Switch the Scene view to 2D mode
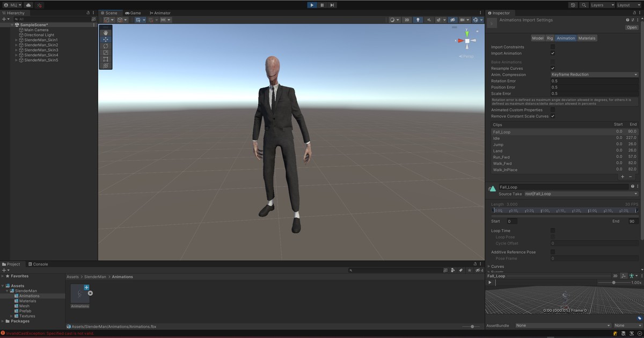This screenshot has width=644, height=338. click(x=407, y=20)
